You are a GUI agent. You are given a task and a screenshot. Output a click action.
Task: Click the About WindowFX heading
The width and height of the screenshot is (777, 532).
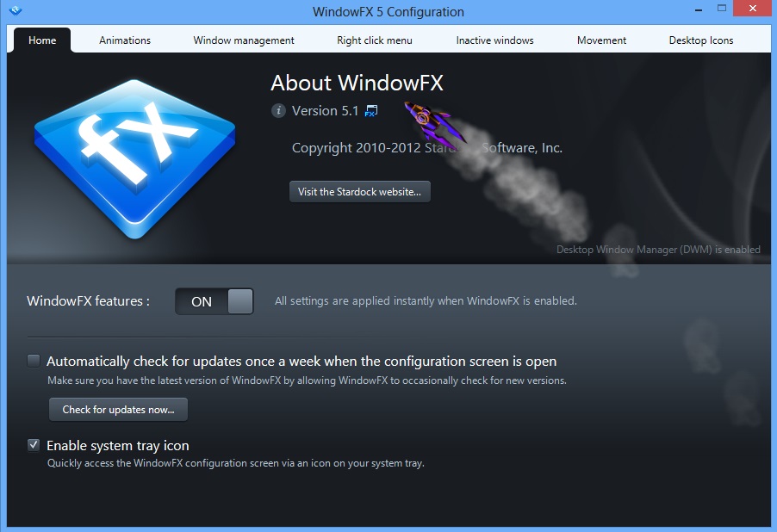357,83
